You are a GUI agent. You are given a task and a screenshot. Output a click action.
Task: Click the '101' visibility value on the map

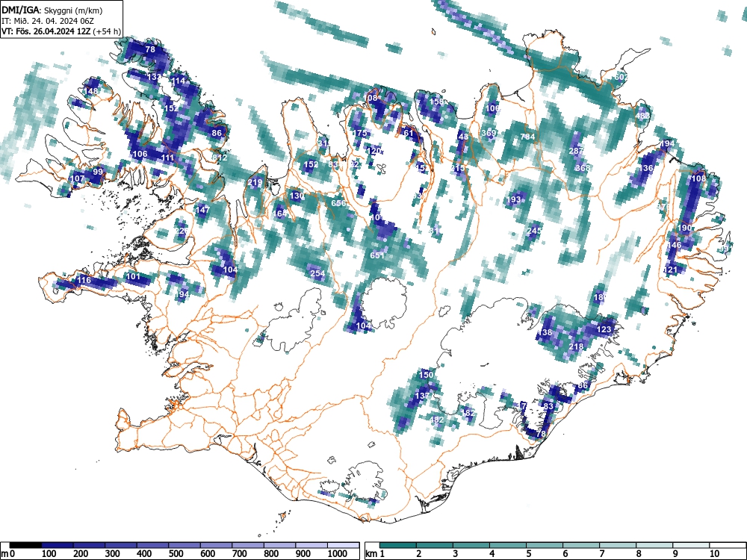pyautogui.click(x=134, y=276)
